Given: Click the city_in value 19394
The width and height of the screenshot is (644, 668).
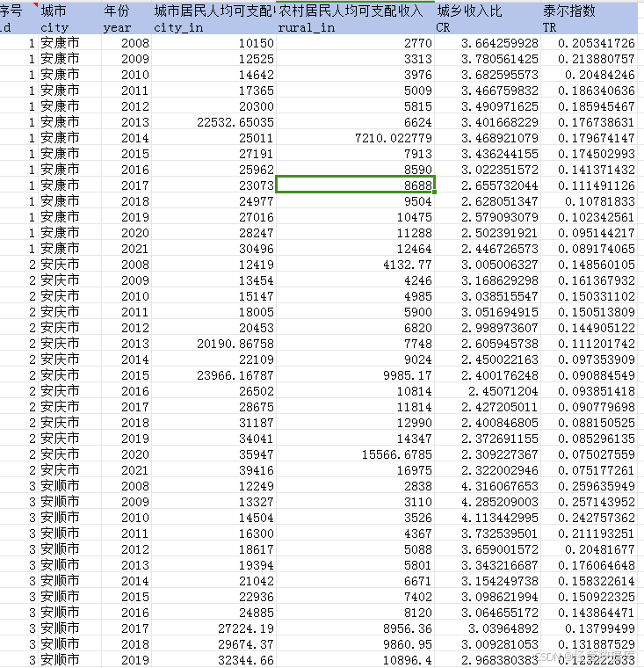Looking at the screenshot, I should tap(256, 565).
